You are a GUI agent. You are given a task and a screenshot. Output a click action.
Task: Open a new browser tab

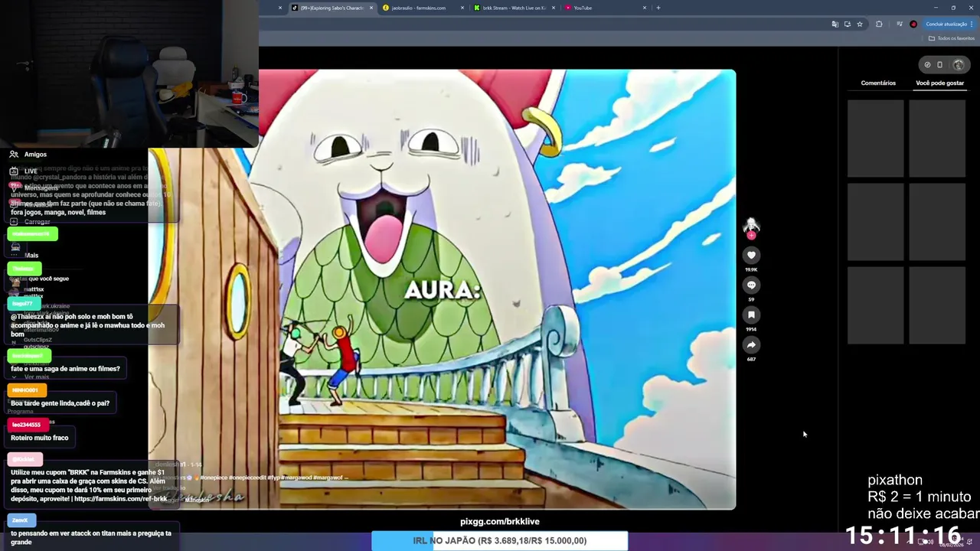(658, 8)
